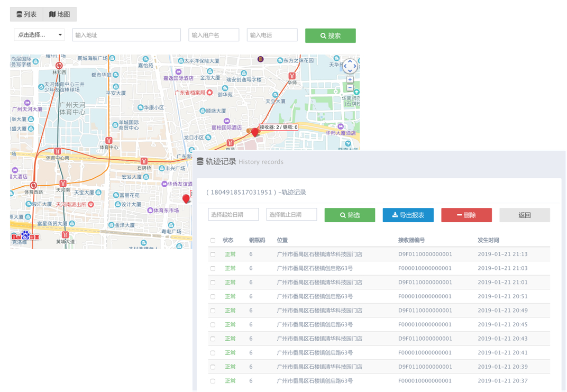Click the Baidu map logo

pyautogui.click(x=25, y=236)
